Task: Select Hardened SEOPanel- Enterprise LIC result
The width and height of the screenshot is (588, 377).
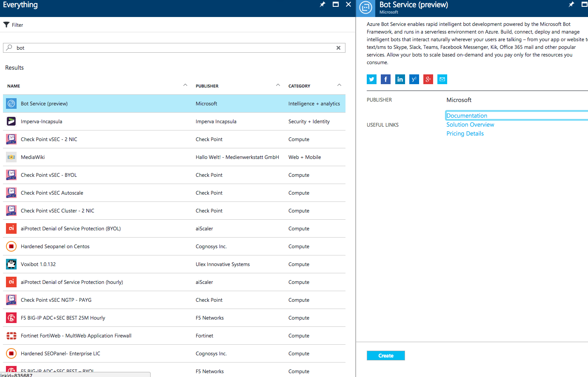Action: pos(174,354)
